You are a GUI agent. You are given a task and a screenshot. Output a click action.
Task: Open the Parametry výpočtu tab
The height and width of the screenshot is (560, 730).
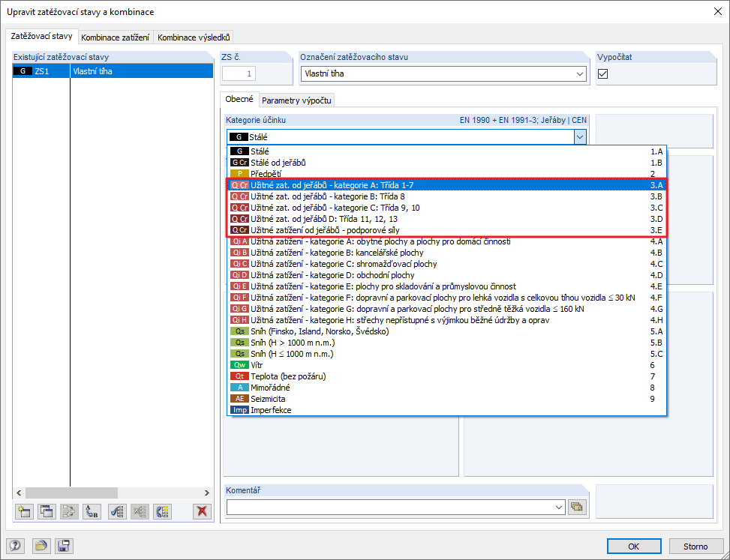[296, 100]
